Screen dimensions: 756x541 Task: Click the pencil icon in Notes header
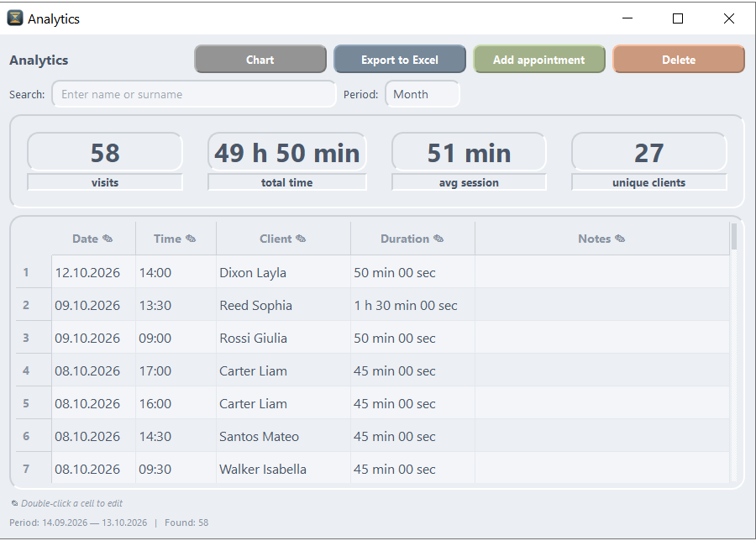pos(620,239)
